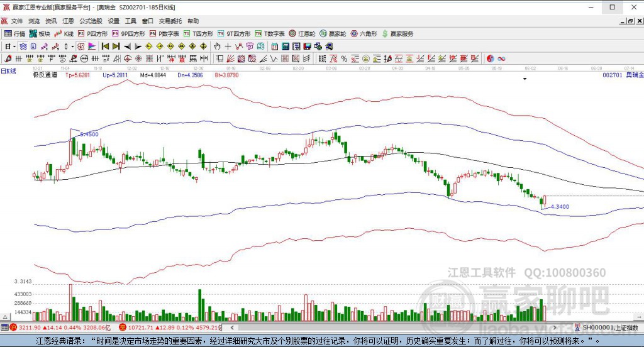The image size is (644, 347).
Task: Click the up-triangle button at bottom-left of volume panel
Action: [5, 317]
